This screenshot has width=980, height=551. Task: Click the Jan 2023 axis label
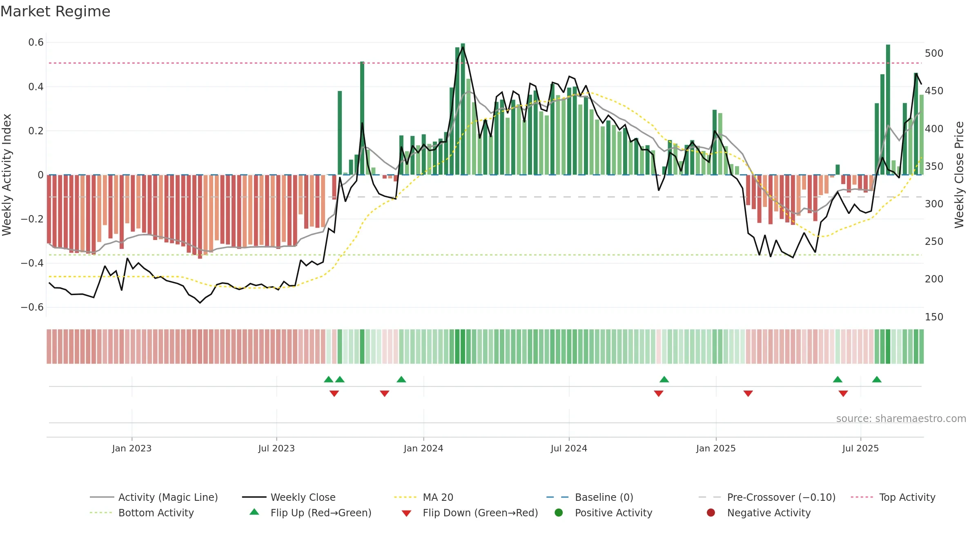(x=132, y=449)
